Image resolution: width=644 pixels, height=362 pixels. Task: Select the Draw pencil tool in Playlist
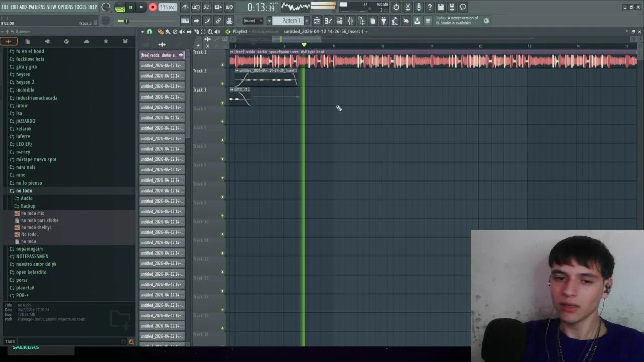click(160, 32)
